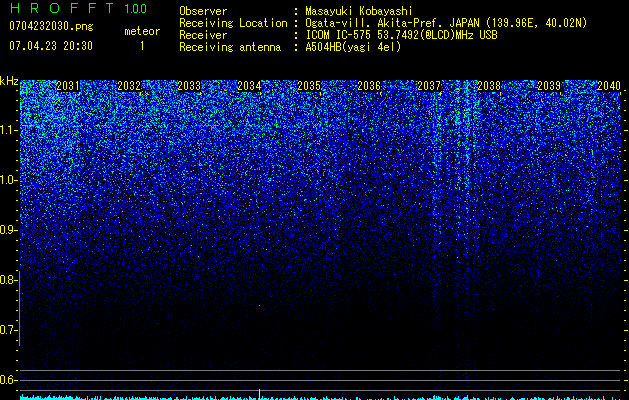Screen dimensions: 629x400
Task: Click the meteor count value 1
Action: 142,46
